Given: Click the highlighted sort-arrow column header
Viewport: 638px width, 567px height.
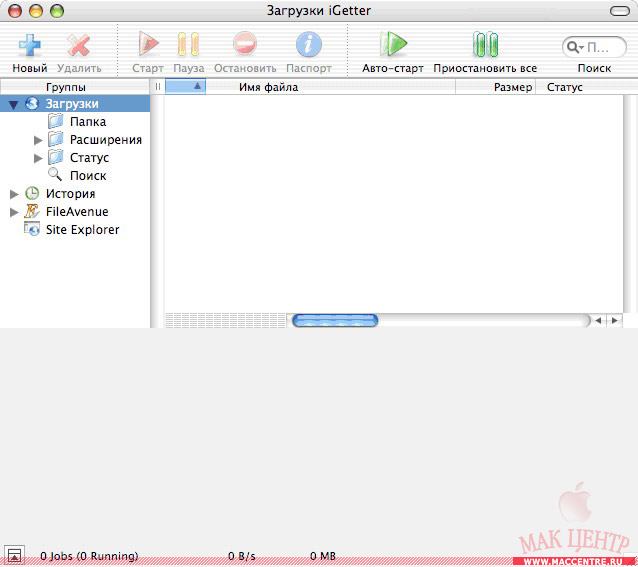Looking at the screenshot, I should [185, 87].
